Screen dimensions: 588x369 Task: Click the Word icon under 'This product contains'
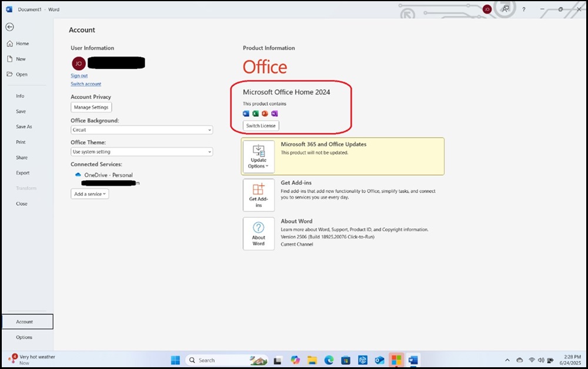(x=246, y=114)
